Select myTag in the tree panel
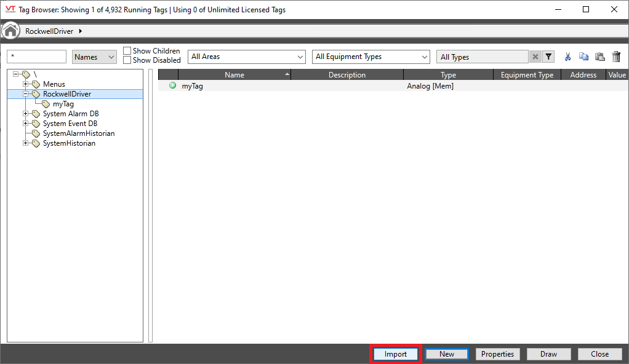629x364 pixels. 63,104
